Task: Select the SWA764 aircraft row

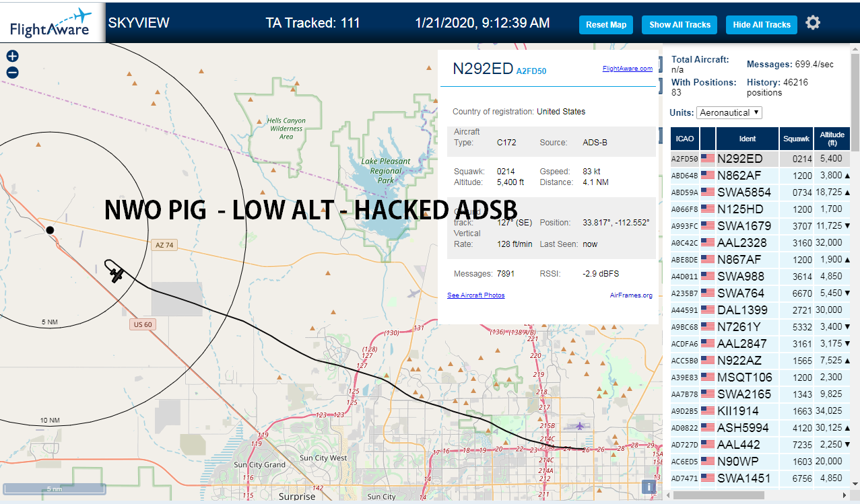Action: point(761,293)
